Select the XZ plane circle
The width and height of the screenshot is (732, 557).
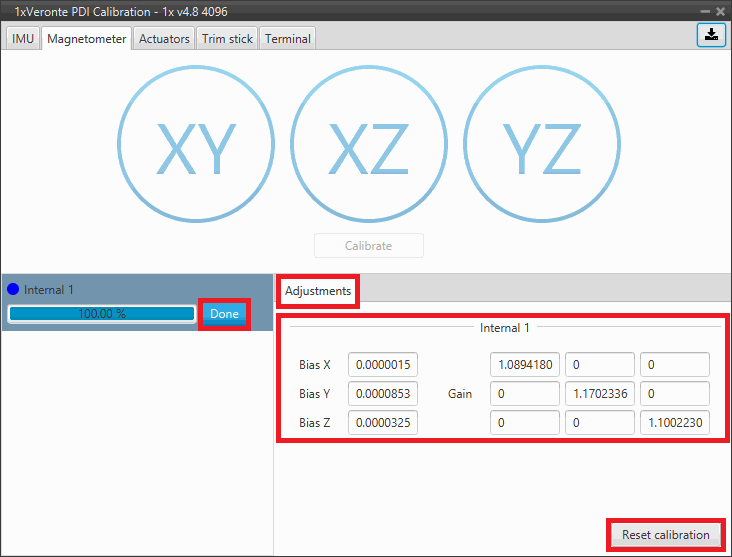point(369,148)
